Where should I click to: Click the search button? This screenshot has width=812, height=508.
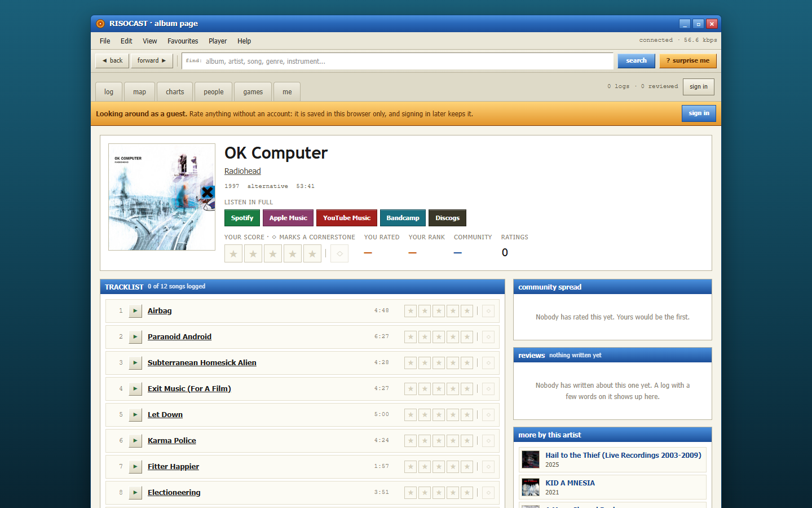[636, 61]
